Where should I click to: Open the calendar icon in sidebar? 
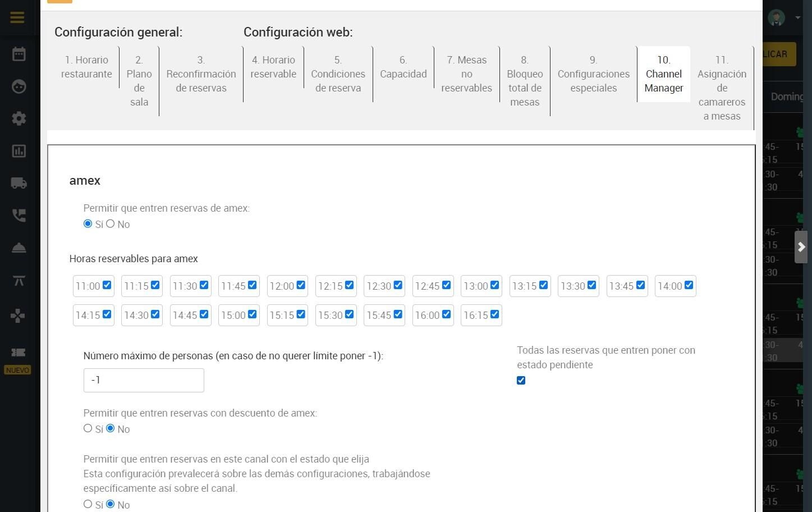coord(19,54)
